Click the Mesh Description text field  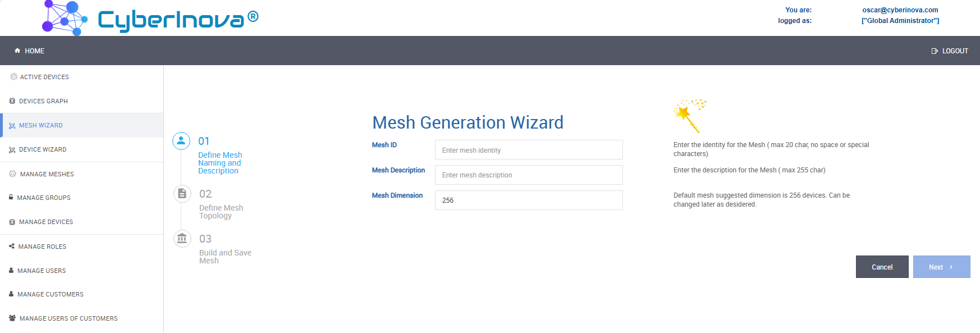tap(528, 175)
